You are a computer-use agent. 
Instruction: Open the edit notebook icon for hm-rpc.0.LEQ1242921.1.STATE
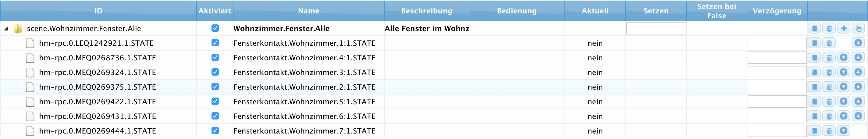(814, 43)
